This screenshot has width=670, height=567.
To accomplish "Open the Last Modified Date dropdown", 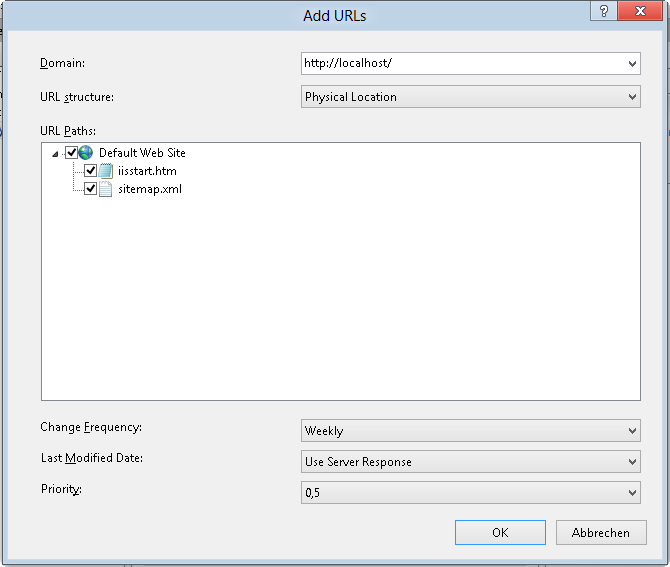I will coord(632,462).
